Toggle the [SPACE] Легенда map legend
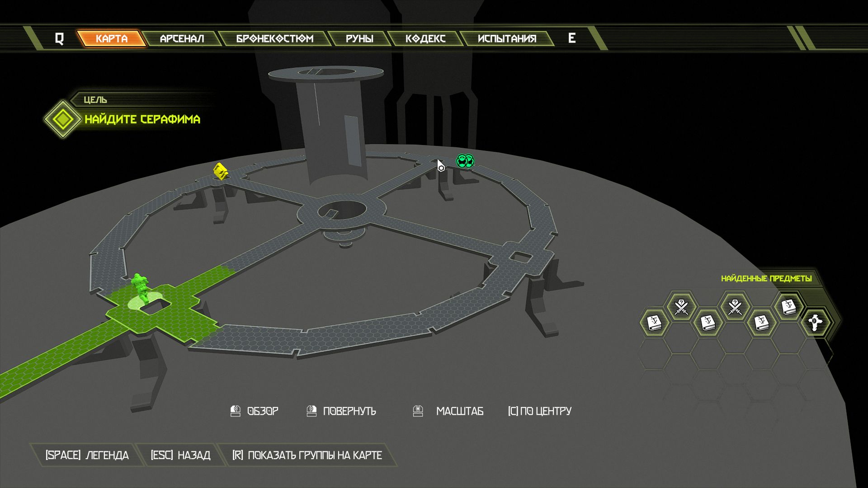 tap(87, 455)
